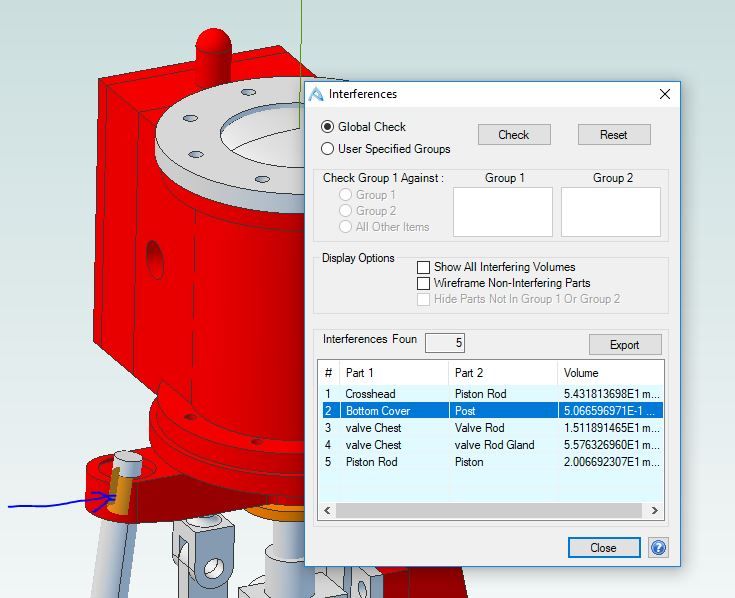
Task: Click the Interferences Found count field
Action: (x=444, y=343)
